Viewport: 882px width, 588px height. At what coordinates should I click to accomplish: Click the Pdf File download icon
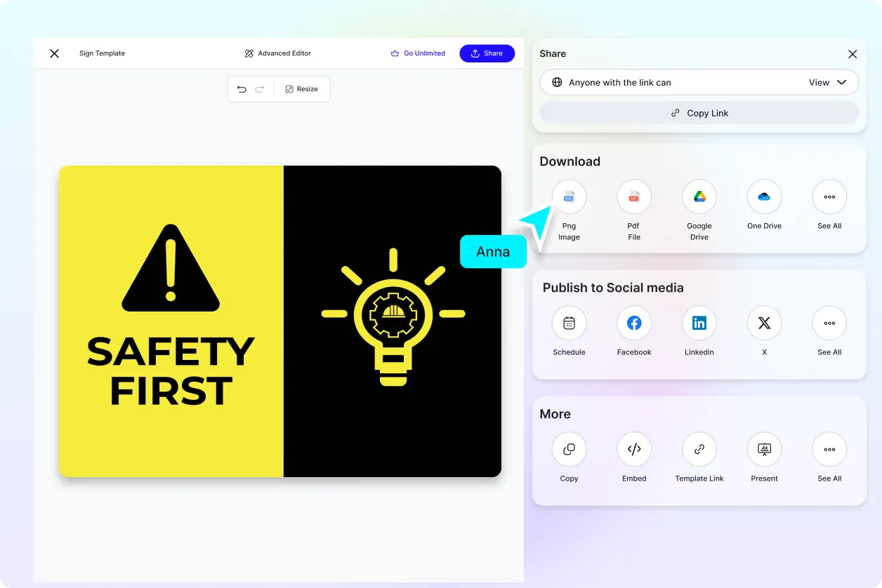633,196
